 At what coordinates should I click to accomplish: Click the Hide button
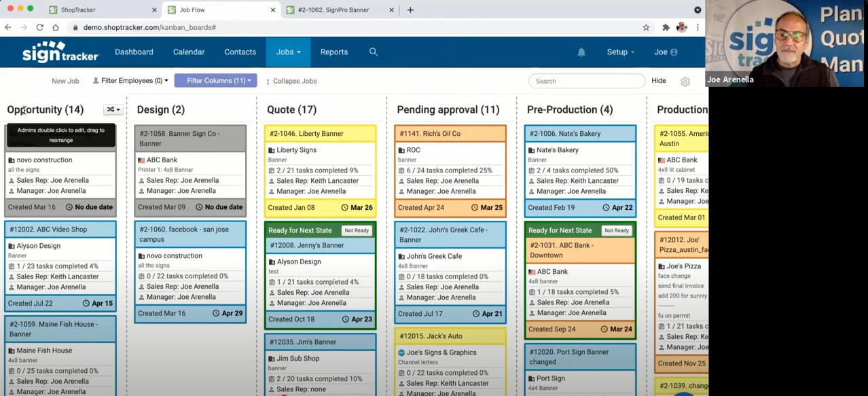[659, 80]
